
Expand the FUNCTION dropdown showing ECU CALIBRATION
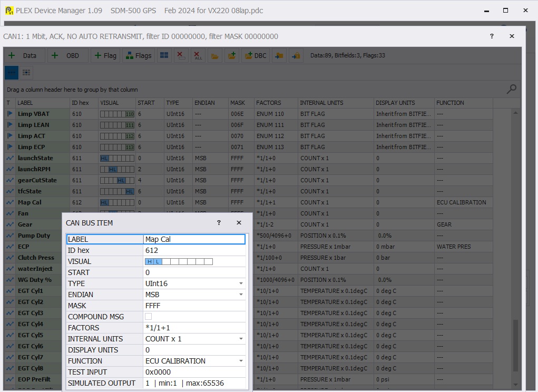(241, 361)
